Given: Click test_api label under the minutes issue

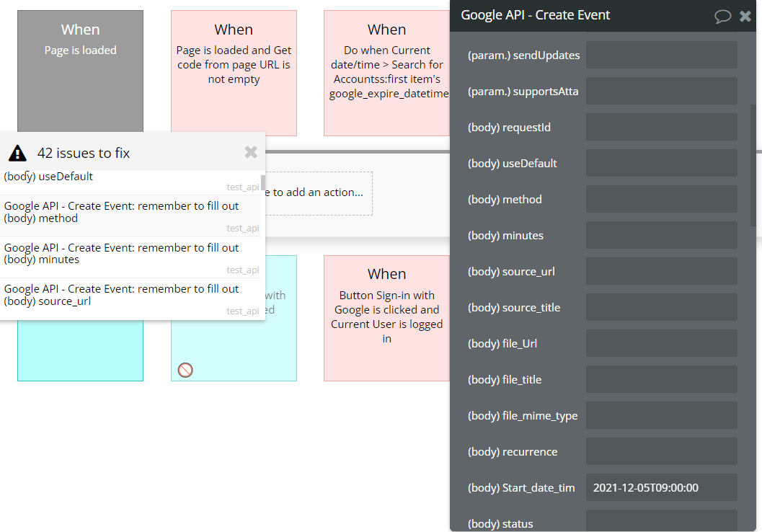Looking at the screenshot, I should [x=242, y=270].
